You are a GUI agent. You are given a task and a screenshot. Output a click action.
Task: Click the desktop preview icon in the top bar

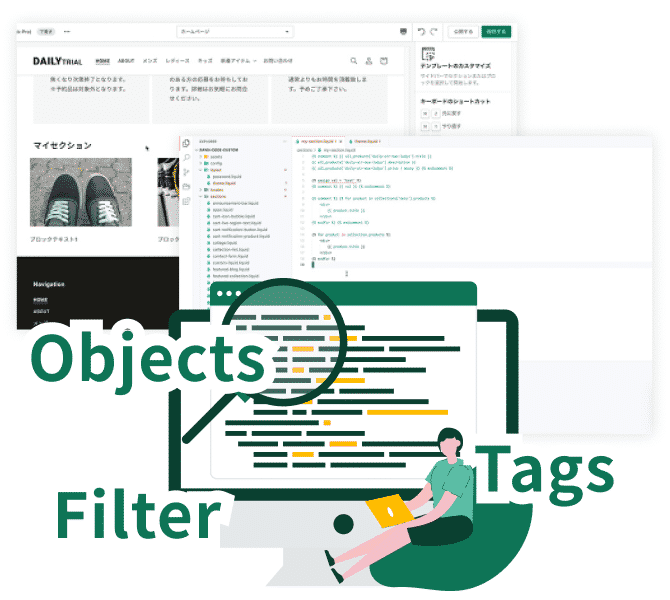click(403, 32)
